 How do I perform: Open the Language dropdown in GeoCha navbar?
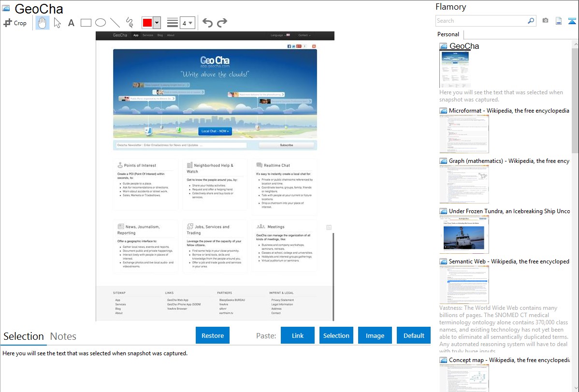tap(280, 35)
